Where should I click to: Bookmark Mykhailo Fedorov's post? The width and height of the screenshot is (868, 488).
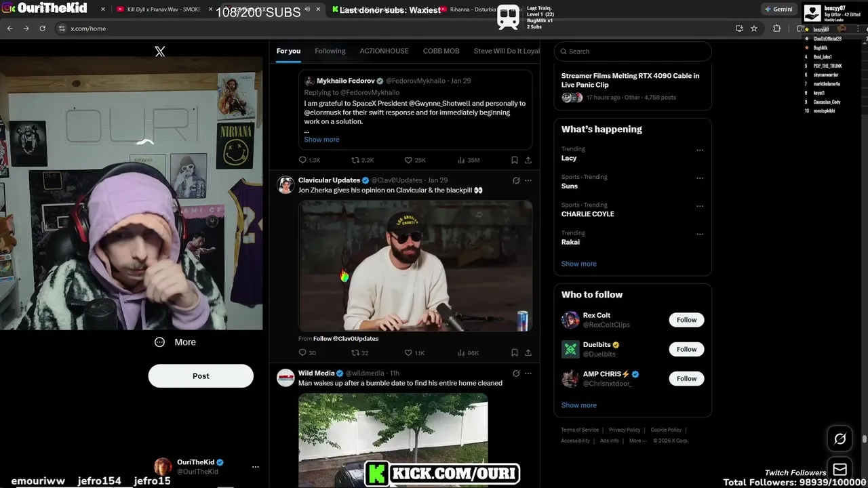pyautogui.click(x=514, y=160)
